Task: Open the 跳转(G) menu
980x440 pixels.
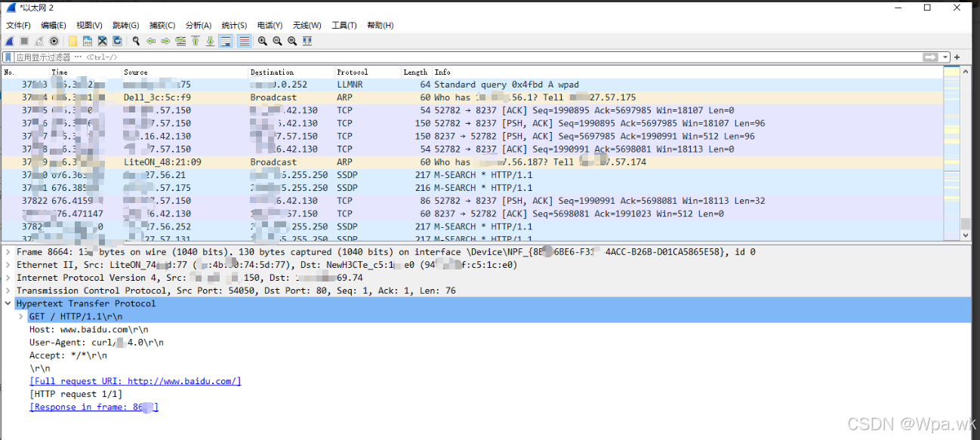Action: 126,26
